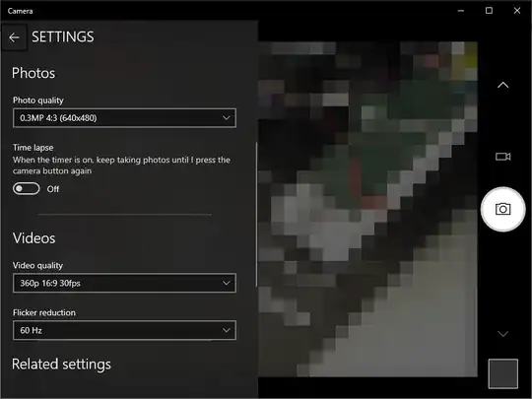Open the Photo quality dropdown
Screen dimensions: 532x399
click(x=124, y=118)
